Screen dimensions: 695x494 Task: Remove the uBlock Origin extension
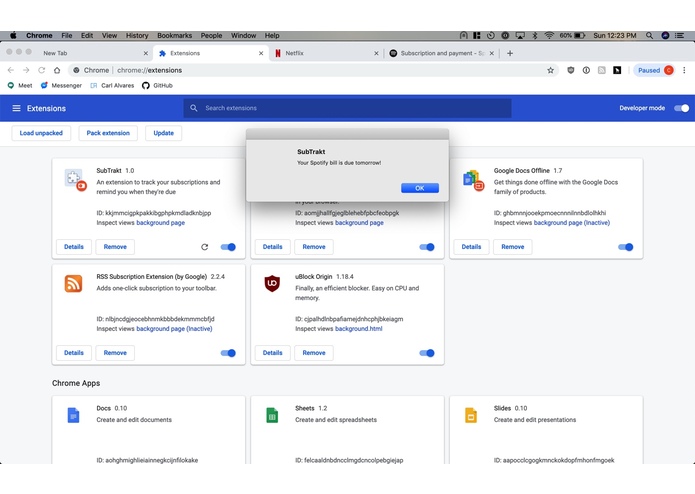314,353
